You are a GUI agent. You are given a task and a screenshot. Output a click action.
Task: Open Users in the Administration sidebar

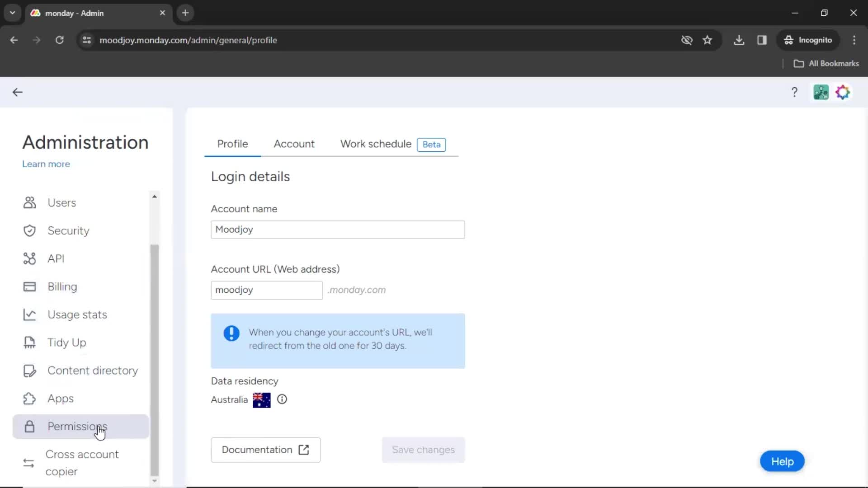coord(80,202)
